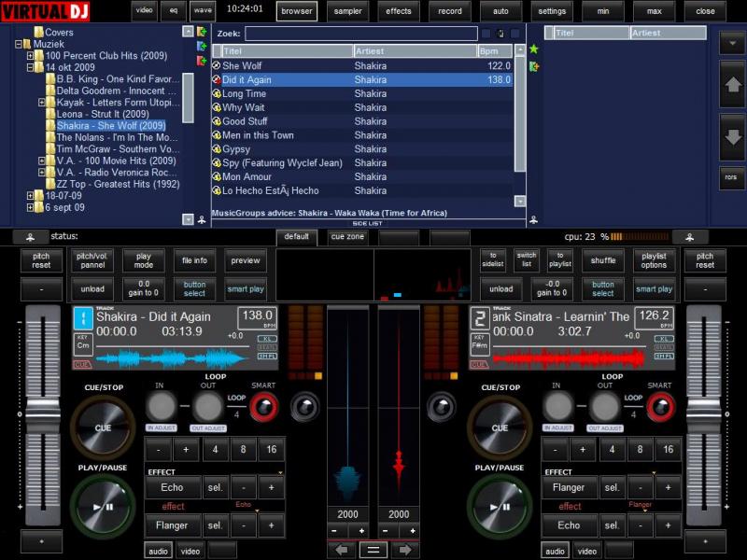Image resolution: width=747 pixels, height=560 pixels.
Task: Expand the 6 sept 09 folder
Action: [x=30, y=207]
